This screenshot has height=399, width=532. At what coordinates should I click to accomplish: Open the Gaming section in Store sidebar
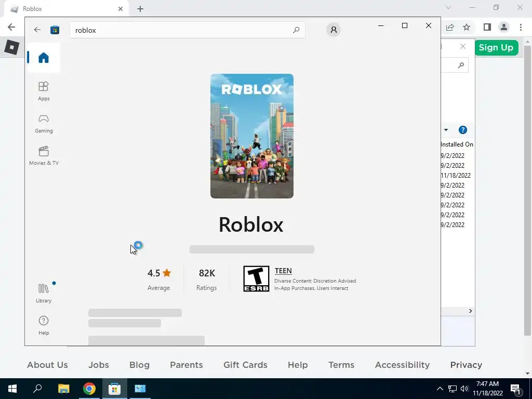pyautogui.click(x=44, y=124)
